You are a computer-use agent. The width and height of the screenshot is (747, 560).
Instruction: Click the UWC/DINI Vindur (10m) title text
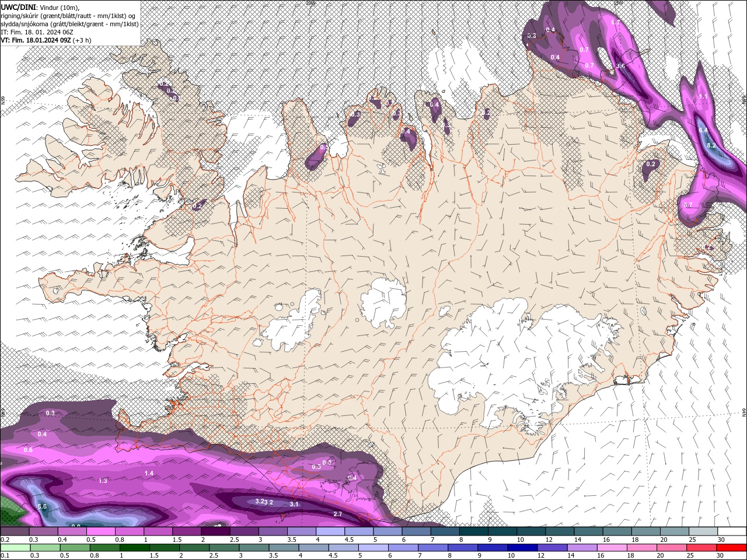pyautogui.click(x=39, y=6)
